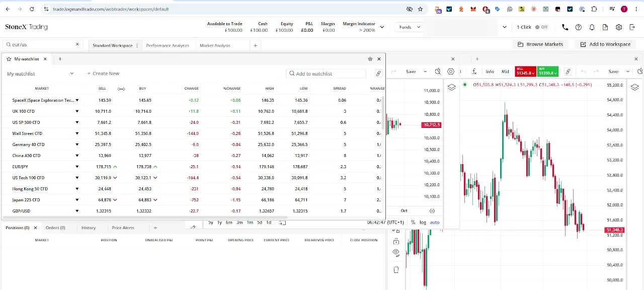Open Price Alerts tab
644x290 pixels.
coord(123,228)
